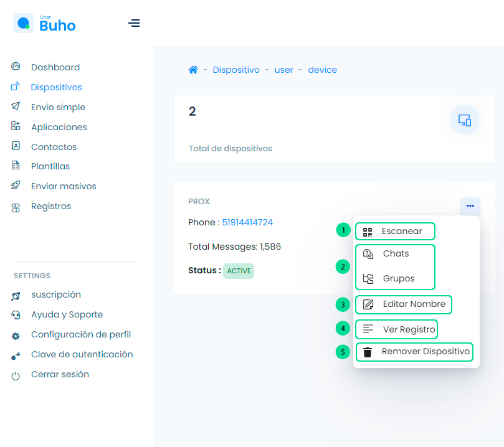Click the Editar Nombre pencil icon
Image resolution: width=504 pixels, height=447 pixels.
(368, 304)
